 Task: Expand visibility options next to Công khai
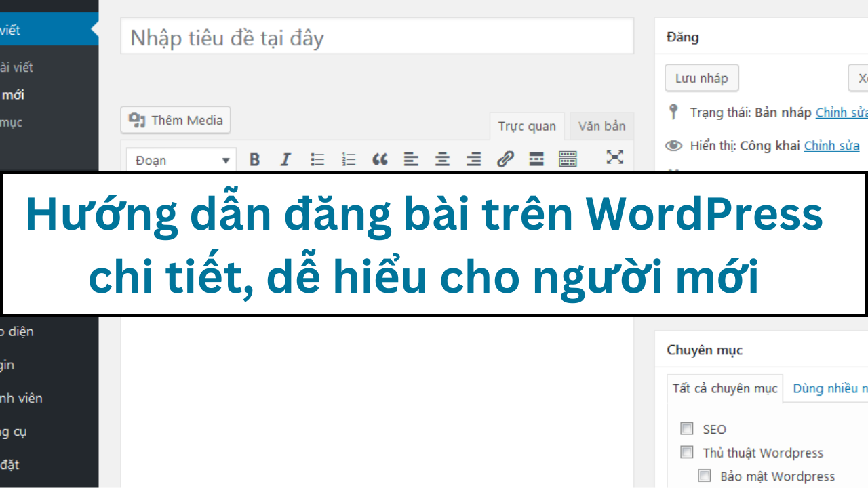coord(831,145)
